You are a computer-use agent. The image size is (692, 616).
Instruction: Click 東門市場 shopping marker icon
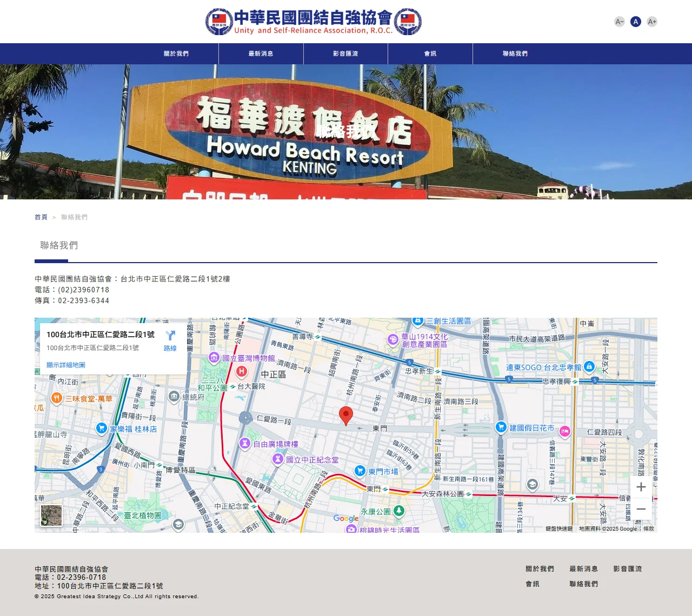click(x=360, y=471)
